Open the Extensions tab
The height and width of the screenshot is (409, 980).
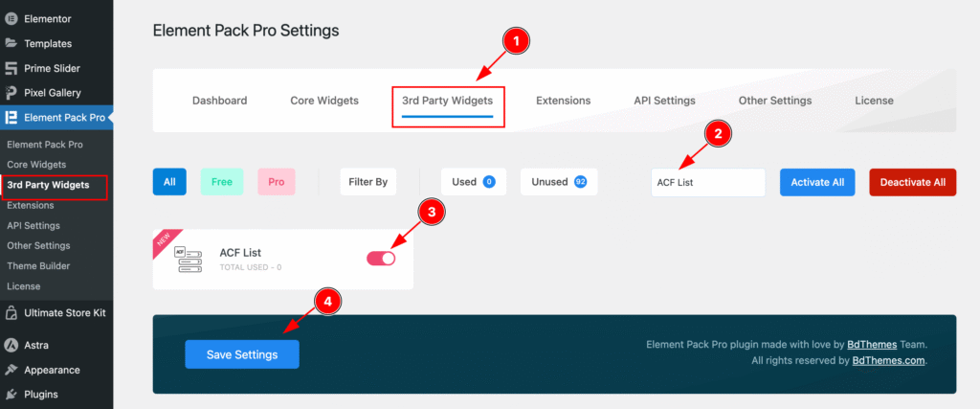(563, 101)
